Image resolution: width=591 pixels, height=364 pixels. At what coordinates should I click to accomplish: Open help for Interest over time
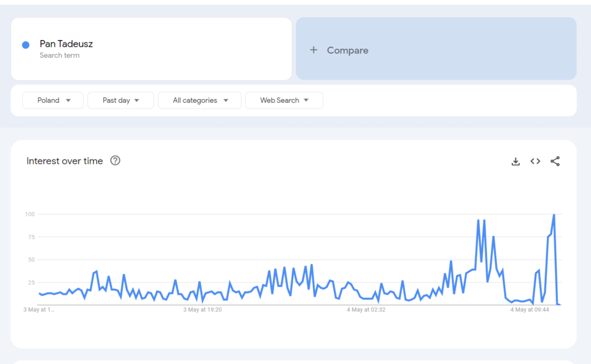point(115,161)
